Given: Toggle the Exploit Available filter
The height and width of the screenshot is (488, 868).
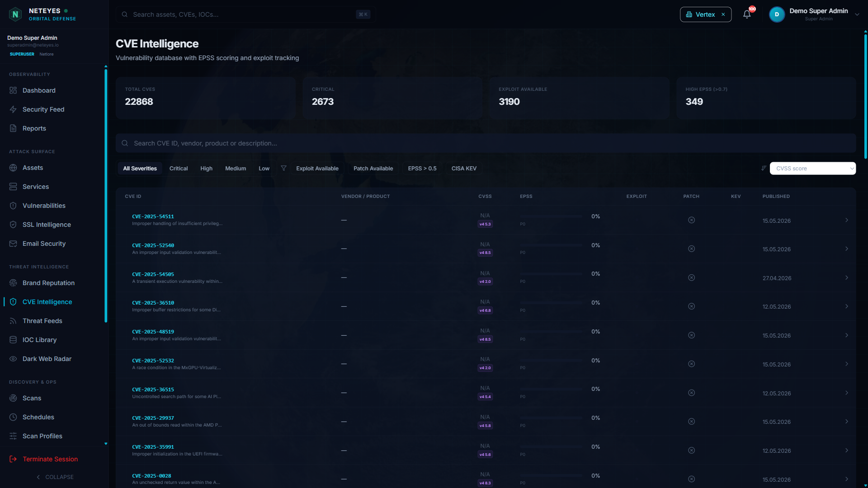Looking at the screenshot, I should pyautogui.click(x=317, y=169).
